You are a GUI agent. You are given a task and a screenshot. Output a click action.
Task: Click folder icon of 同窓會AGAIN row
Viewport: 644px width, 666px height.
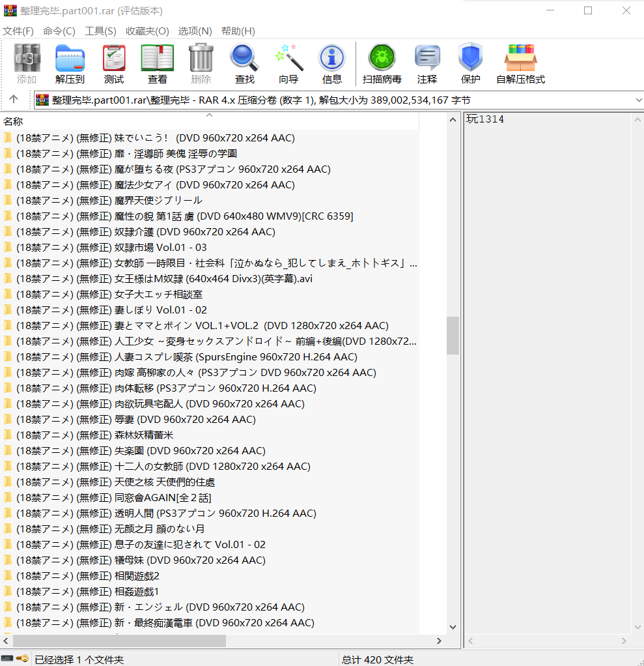[8, 497]
